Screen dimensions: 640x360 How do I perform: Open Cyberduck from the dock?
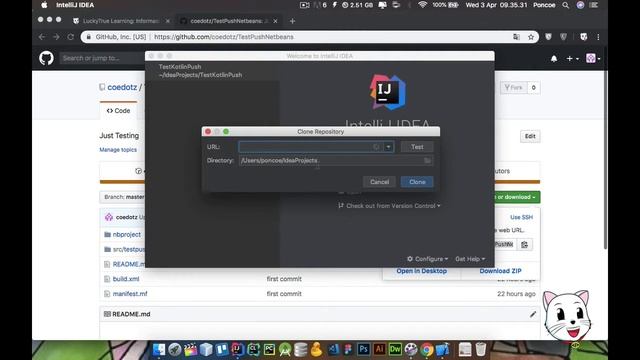point(316,349)
